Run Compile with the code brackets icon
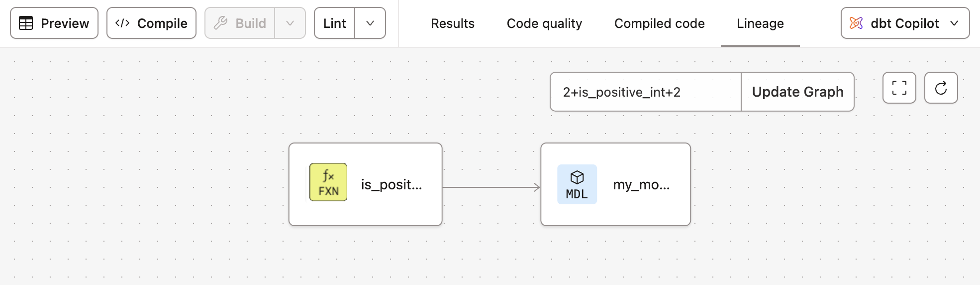980x285 pixels. point(151,23)
